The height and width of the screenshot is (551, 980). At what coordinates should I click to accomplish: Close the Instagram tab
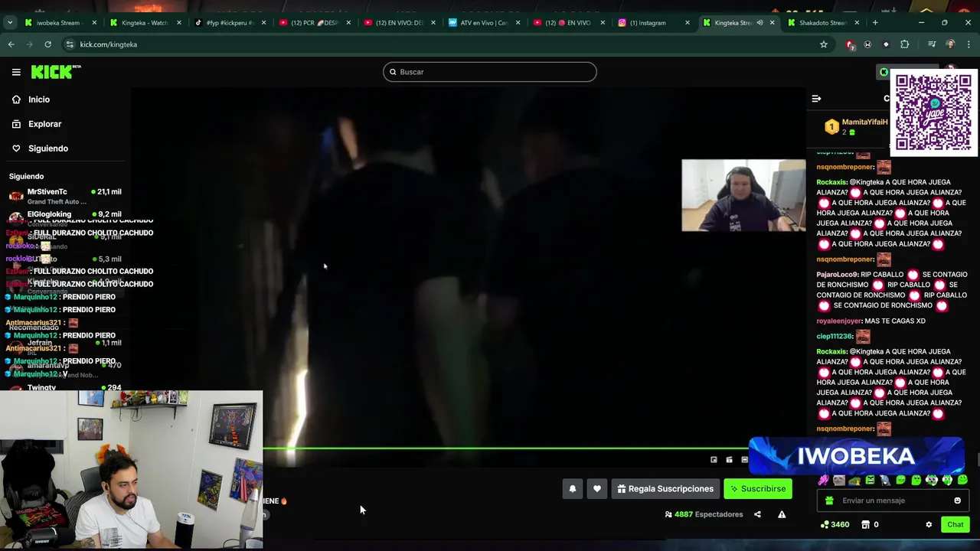click(687, 23)
